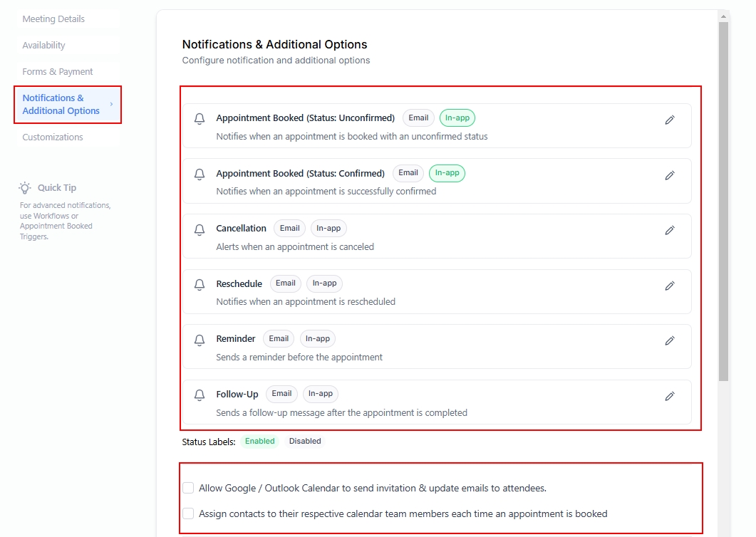The width and height of the screenshot is (756, 537).
Task: Click the vertical scrollbar thumb
Action: pos(723,199)
